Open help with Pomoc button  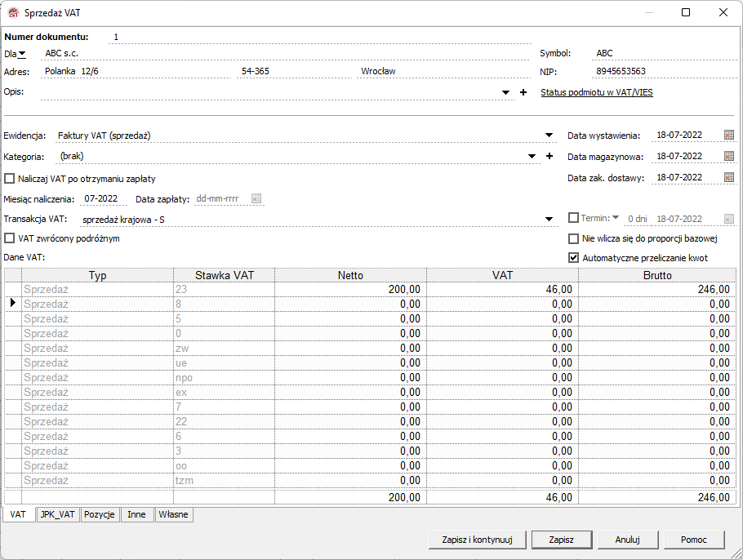694,540
